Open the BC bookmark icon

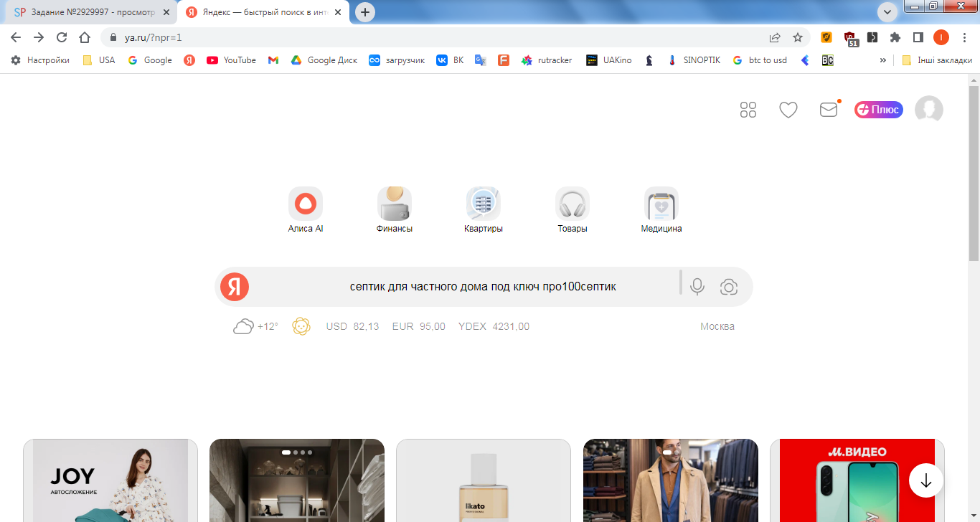coord(827,60)
